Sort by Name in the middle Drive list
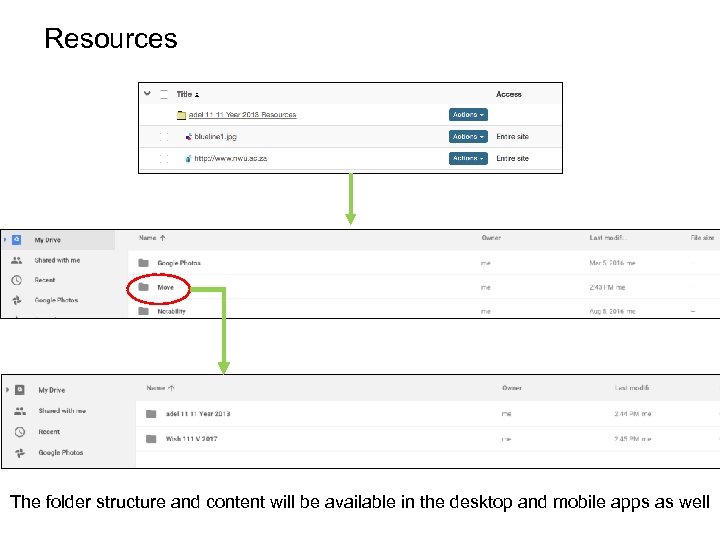The width and height of the screenshot is (720, 540). click(x=152, y=238)
